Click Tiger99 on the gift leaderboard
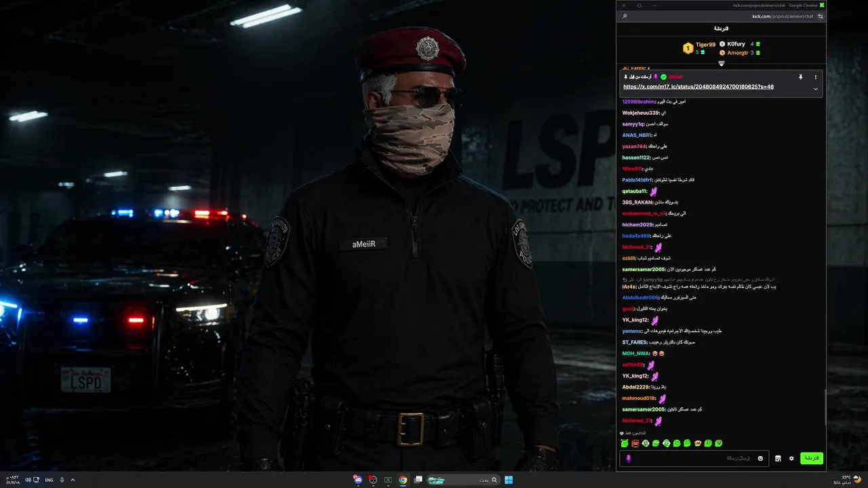This screenshot has height=488, width=868. tap(705, 45)
